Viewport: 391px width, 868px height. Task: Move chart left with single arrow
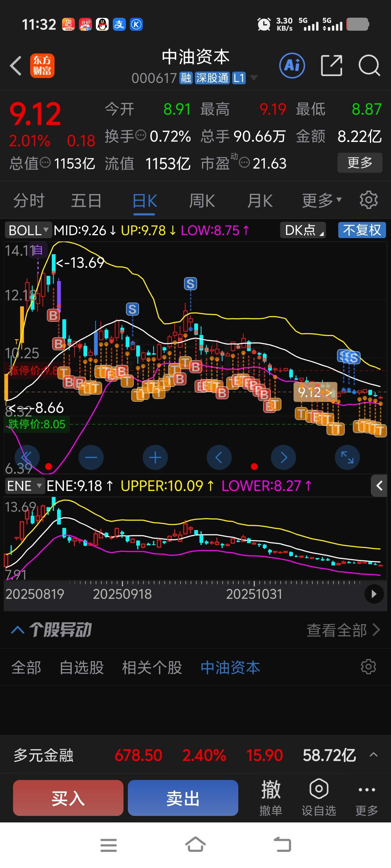point(219,457)
